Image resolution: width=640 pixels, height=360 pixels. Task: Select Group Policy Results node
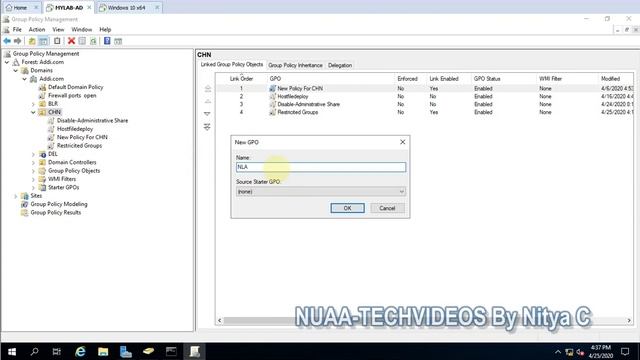56,213
